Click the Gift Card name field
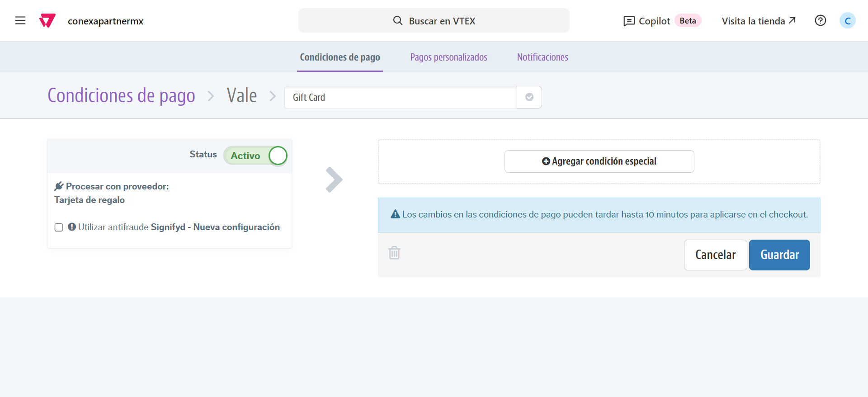868x397 pixels. (x=400, y=97)
